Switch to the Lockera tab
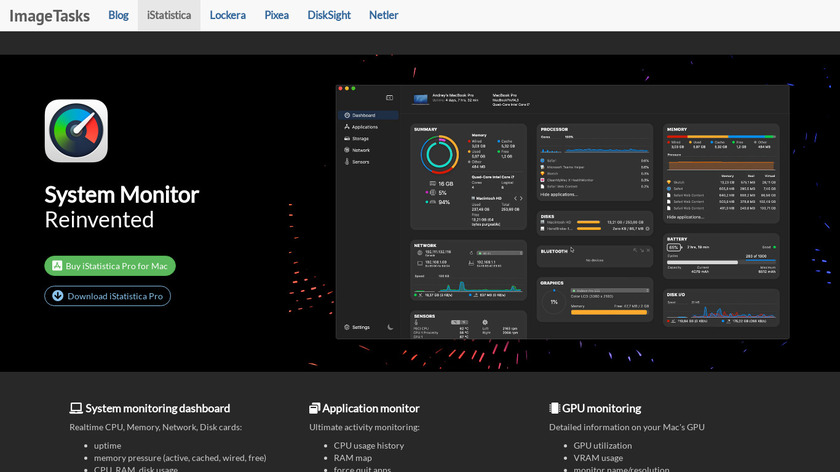 tap(228, 15)
